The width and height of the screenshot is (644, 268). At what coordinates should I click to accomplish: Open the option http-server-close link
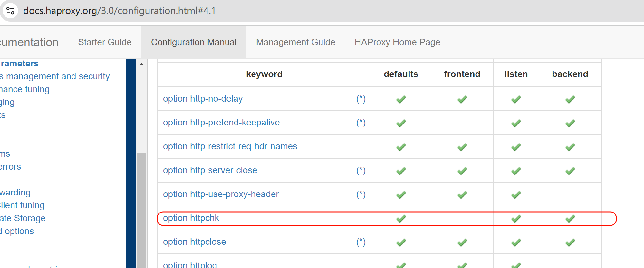[210, 170]
